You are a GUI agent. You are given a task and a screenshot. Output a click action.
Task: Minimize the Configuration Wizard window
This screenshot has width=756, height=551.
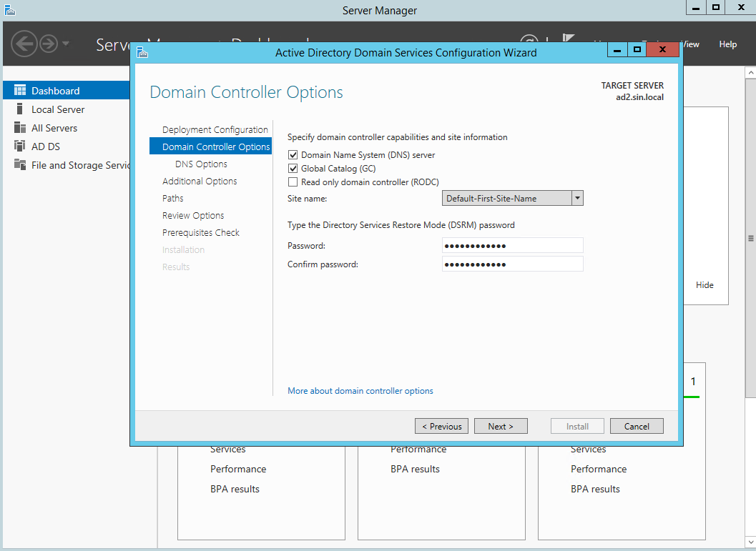click(x=617, y=49)
